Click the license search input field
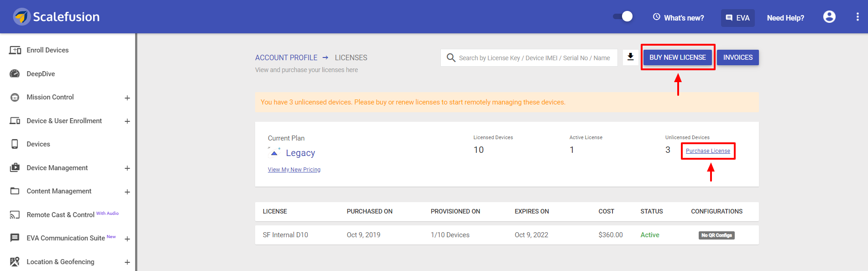The height and width of the screenshot is (271, 868). (x=529, y=57)
